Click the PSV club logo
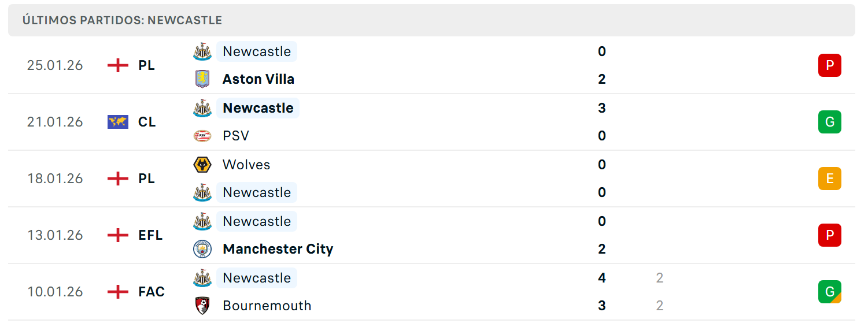The height and width of the screenshot is (327, 868). click(202, 136)
